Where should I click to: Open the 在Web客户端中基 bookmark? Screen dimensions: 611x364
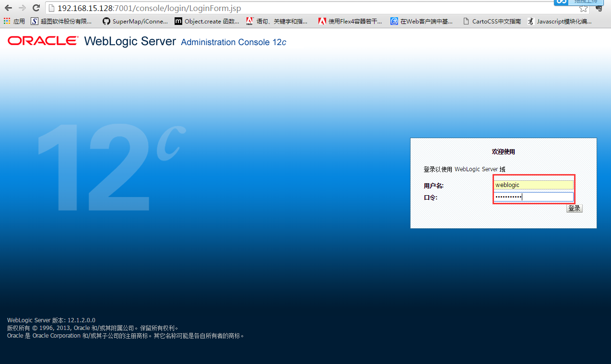(422, 21)
